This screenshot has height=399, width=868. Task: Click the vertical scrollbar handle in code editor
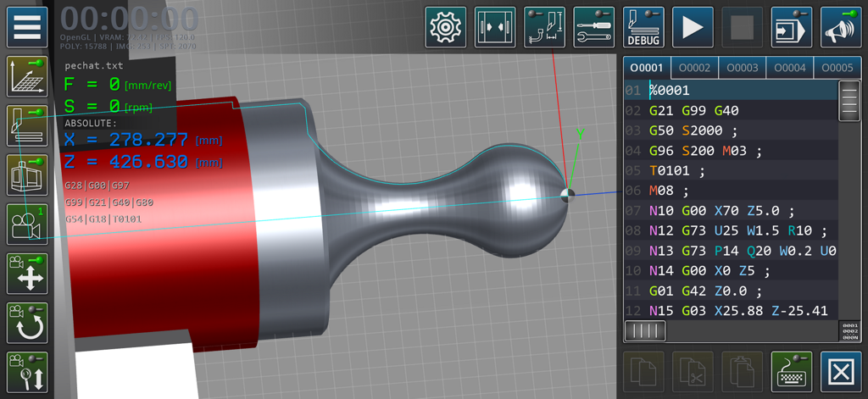click(x=849, y=102)
